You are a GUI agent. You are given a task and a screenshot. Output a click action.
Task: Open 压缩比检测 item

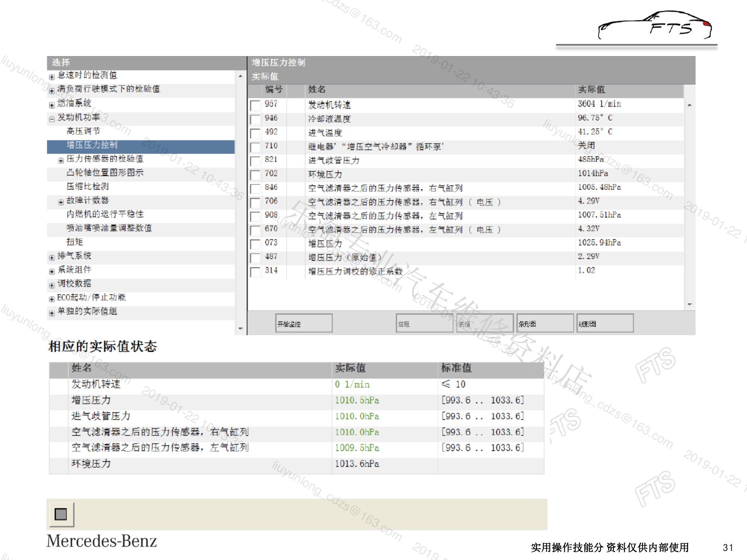point(88,187)
